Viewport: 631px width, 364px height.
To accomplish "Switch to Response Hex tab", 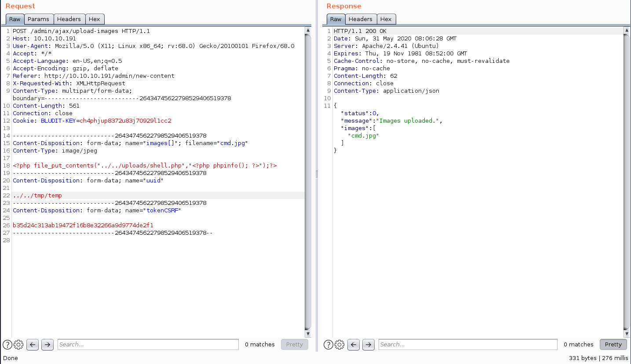I will click(x=386, y=19).
